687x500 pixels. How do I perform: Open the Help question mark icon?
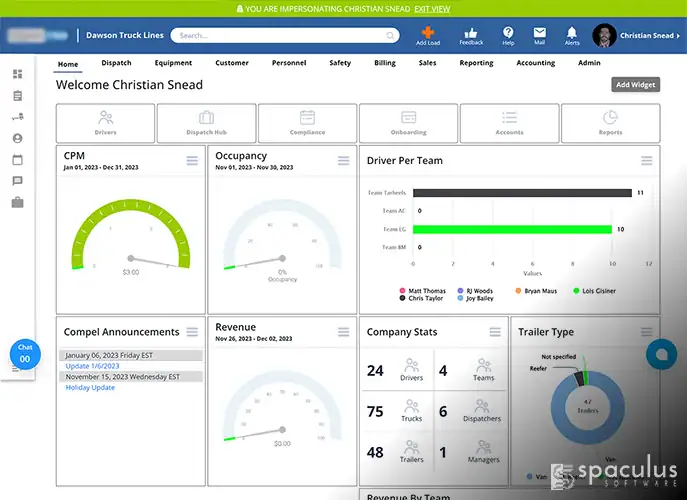pos(508,32)
